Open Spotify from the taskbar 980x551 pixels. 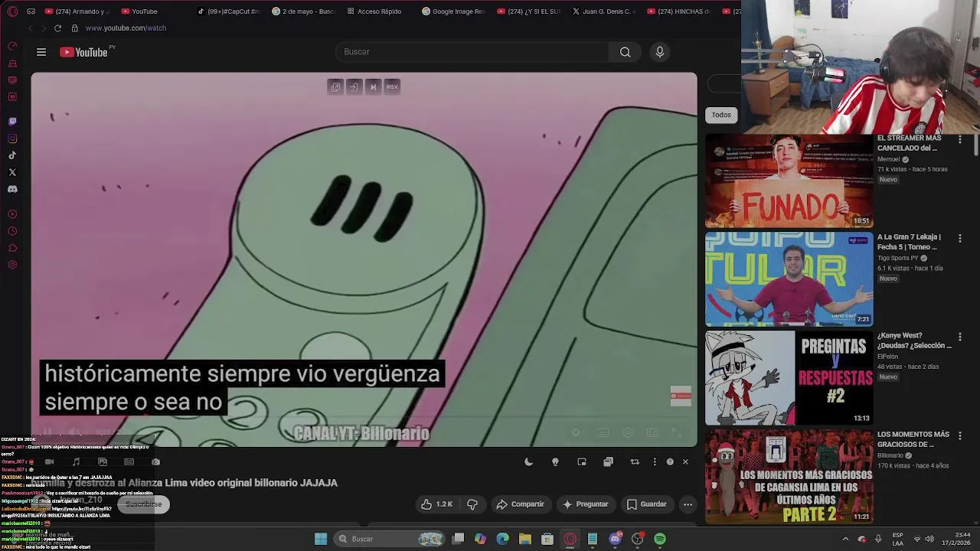(x=660, y=539)
